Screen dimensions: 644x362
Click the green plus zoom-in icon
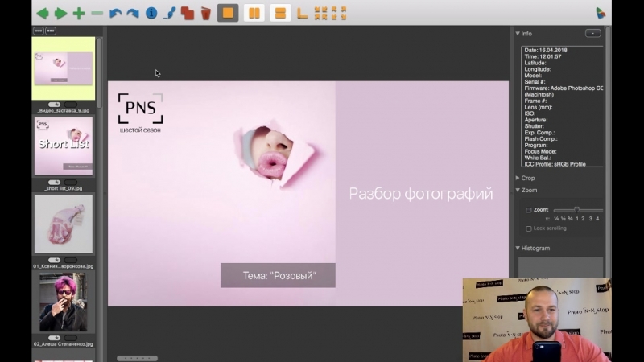(x=79, y=13)
